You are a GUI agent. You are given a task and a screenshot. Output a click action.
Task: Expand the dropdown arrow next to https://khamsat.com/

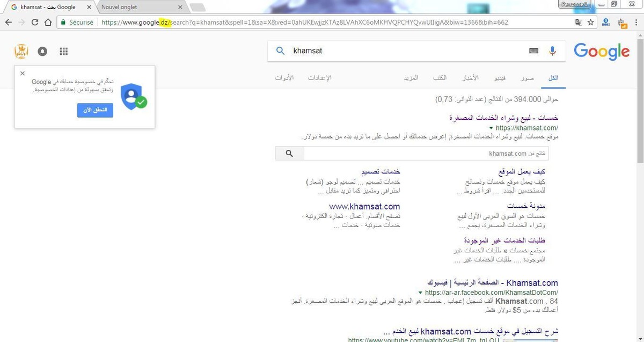pos(491,128)
